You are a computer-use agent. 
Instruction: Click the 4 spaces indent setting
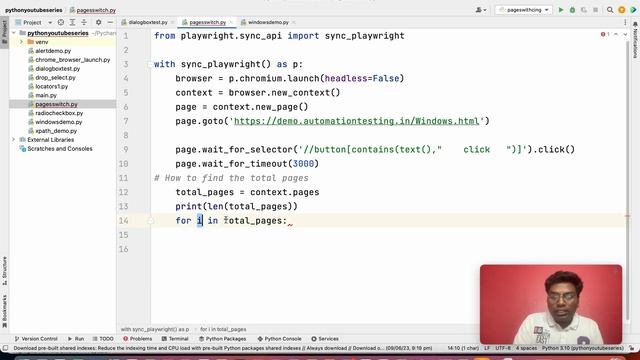[x=526, y=348]
